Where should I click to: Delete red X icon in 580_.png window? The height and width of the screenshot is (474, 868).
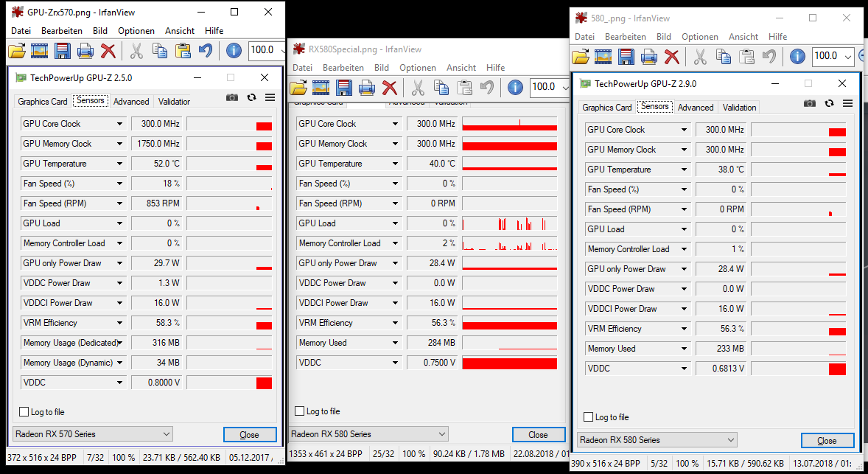pyautogui.click(x=671, y=57)
